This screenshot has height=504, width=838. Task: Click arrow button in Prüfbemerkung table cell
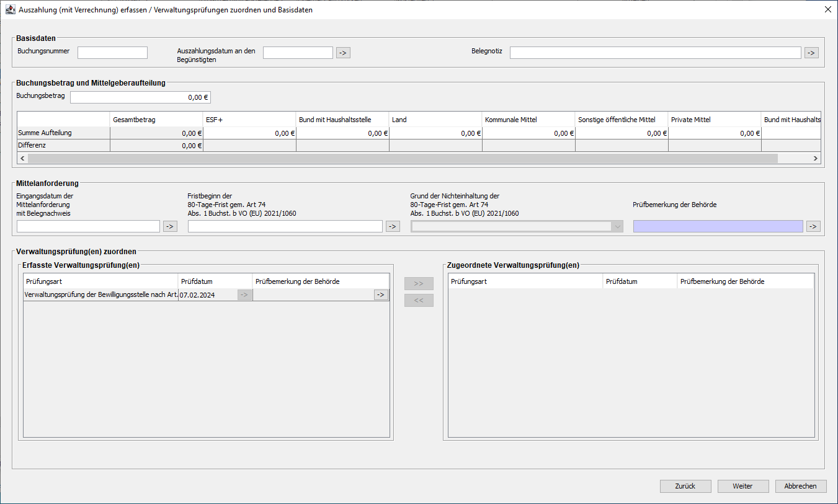381,295
